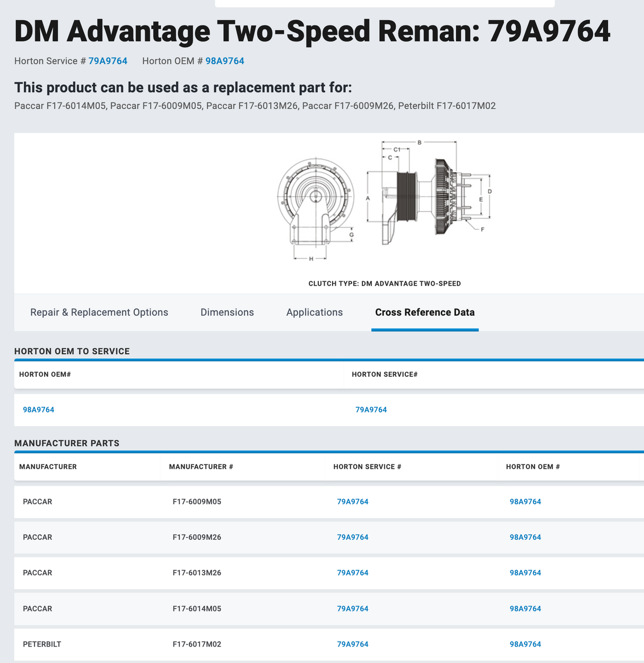Viewport: 644px width, 663px height.
Task: Select 79A9764 in the F17-6014M05 row
Action: click(352, 609)
